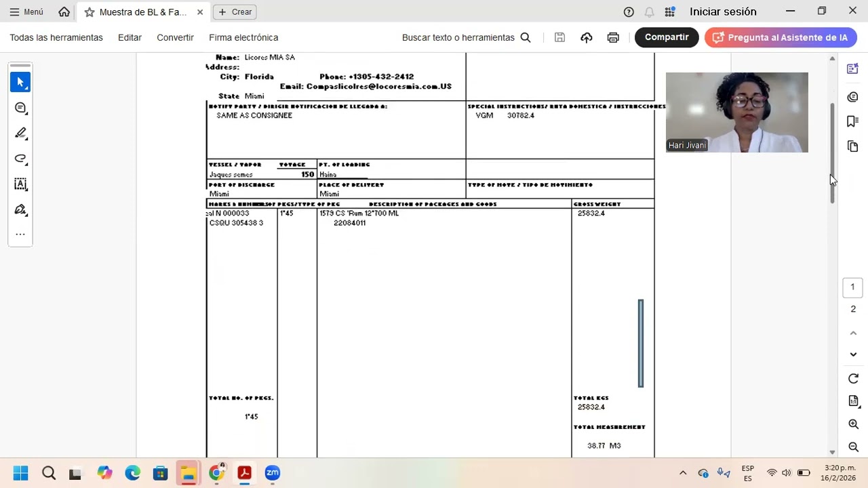Screen dimensions: 868x488
Task: Open more tools ellipsis in left toolbar
Action: point(20,235)
